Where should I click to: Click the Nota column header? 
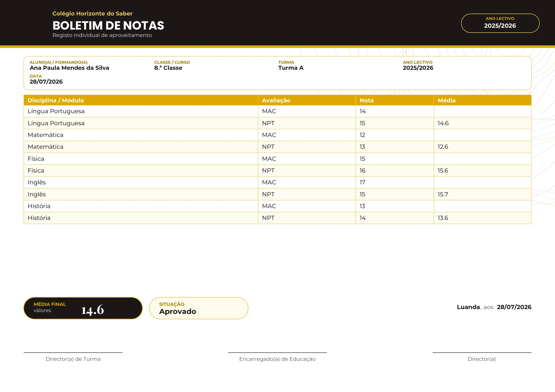pos(395,100)
